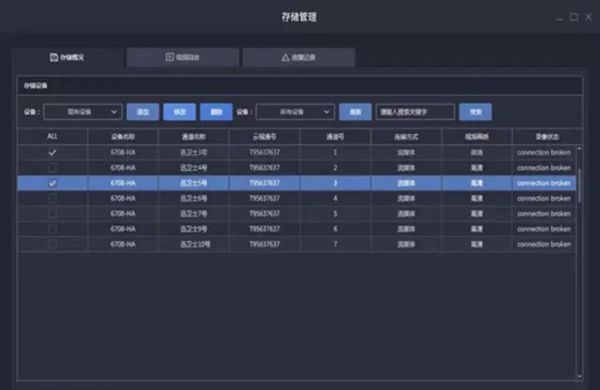The image size is (600, 390).
Task: Maximize the storage management window
Action: [x=574, y=17]
